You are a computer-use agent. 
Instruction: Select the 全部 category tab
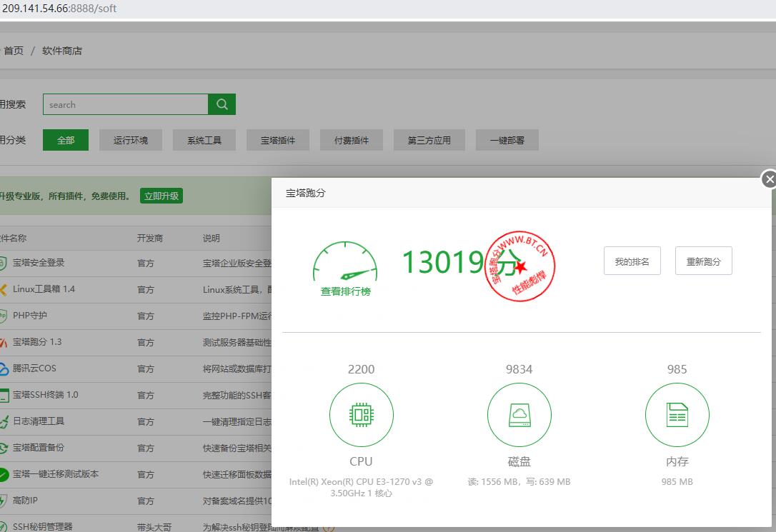66,140
